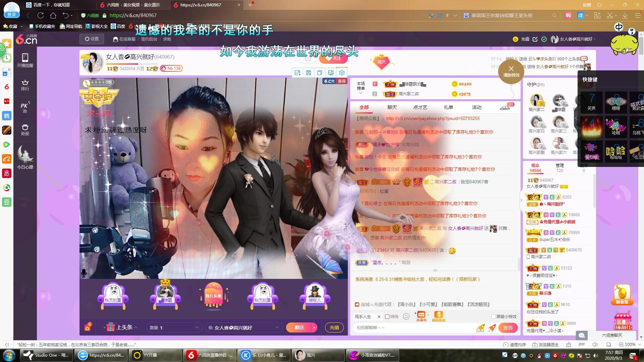The height and width of the screenshot is (362, 644).
Task: Click the emoji smiley icon in chat
Action: click(406, 316)
